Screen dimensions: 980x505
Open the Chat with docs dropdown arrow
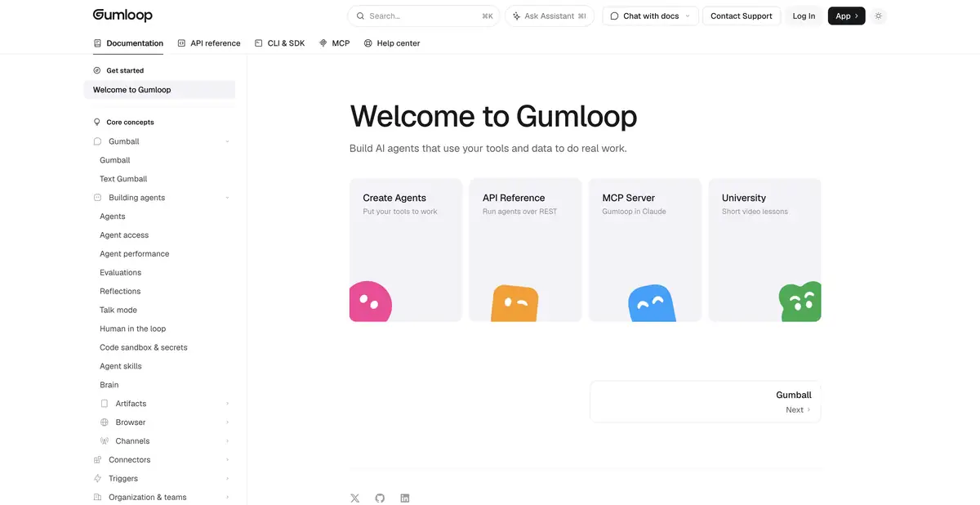click(688, 16)
